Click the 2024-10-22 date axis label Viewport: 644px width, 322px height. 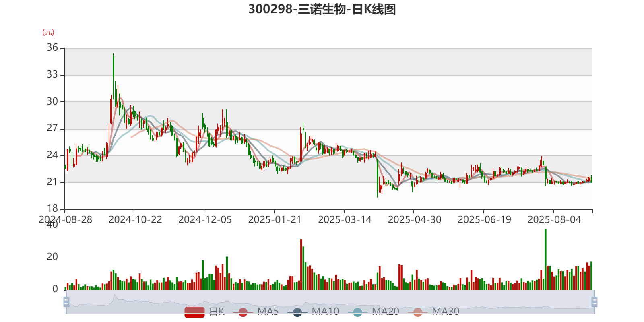(x=135, y=220)
